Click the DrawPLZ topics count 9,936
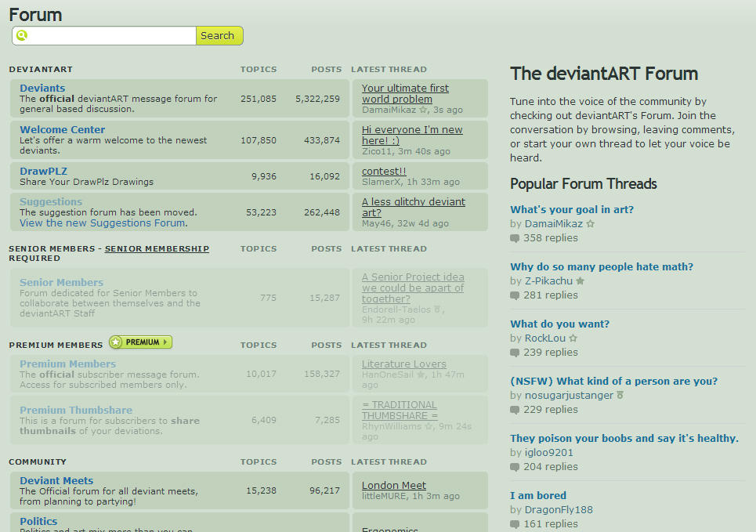756x532 pixels. point(264,176)
